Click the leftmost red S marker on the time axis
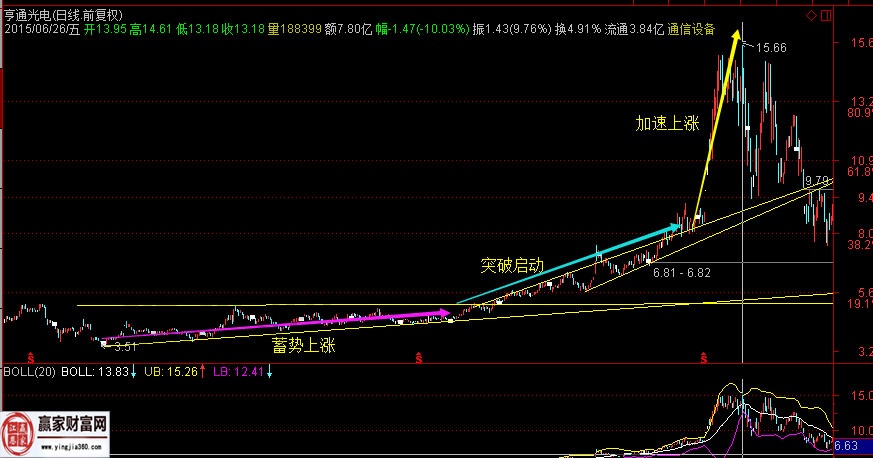Viewport: 873px width, 458px height. [31, 356]
